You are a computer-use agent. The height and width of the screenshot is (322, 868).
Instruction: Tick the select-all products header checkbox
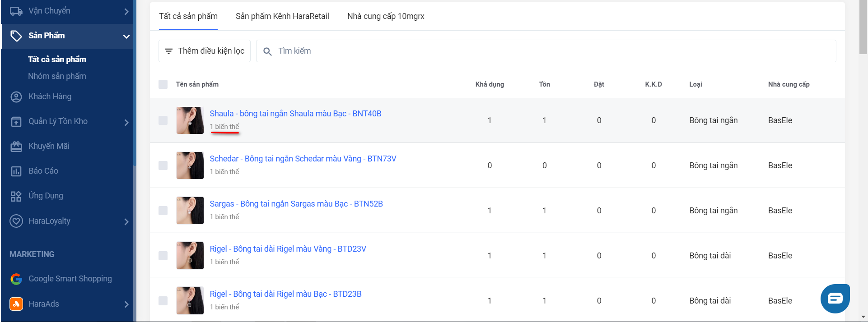point(163,84)
